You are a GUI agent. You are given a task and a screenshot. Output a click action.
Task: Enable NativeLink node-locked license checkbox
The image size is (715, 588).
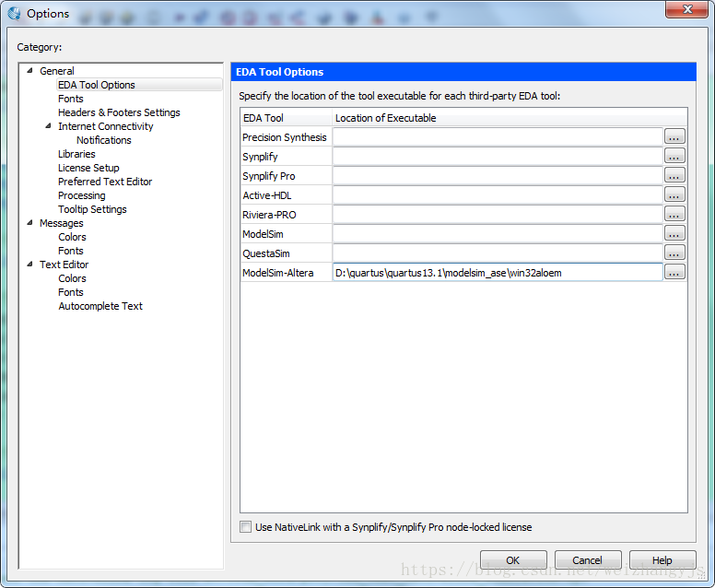246,527
